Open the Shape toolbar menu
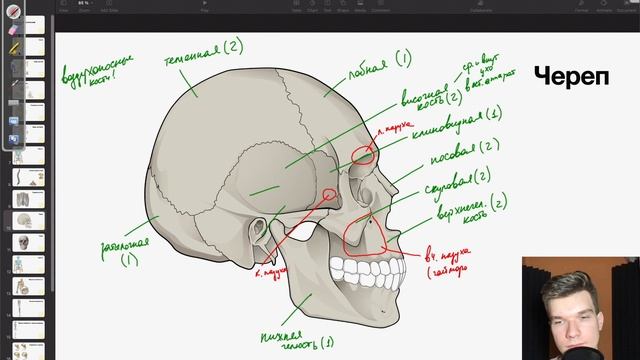This screenshot has width=640, height=360. tap(343, 6)
